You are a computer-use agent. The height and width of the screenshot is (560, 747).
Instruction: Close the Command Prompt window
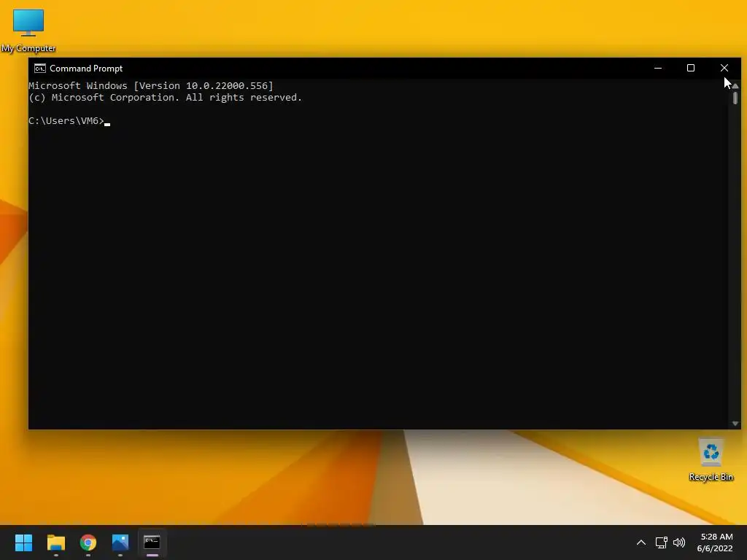(x=724, y=68)
